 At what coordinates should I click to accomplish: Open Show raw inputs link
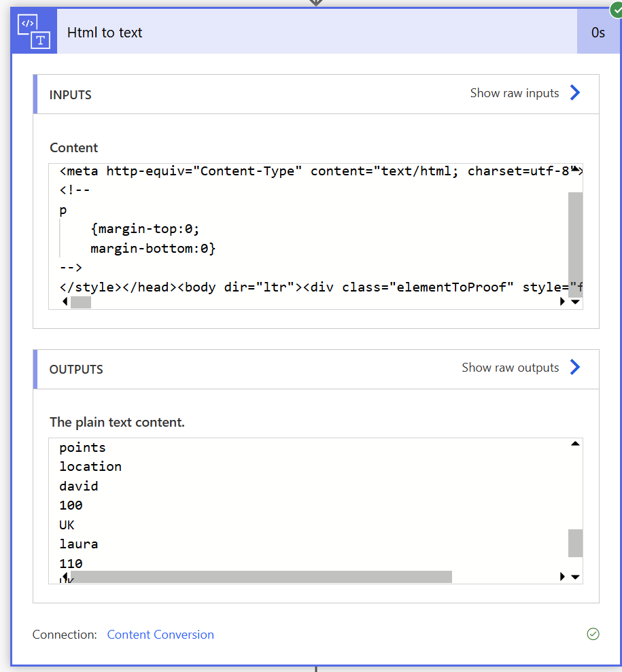515,93
